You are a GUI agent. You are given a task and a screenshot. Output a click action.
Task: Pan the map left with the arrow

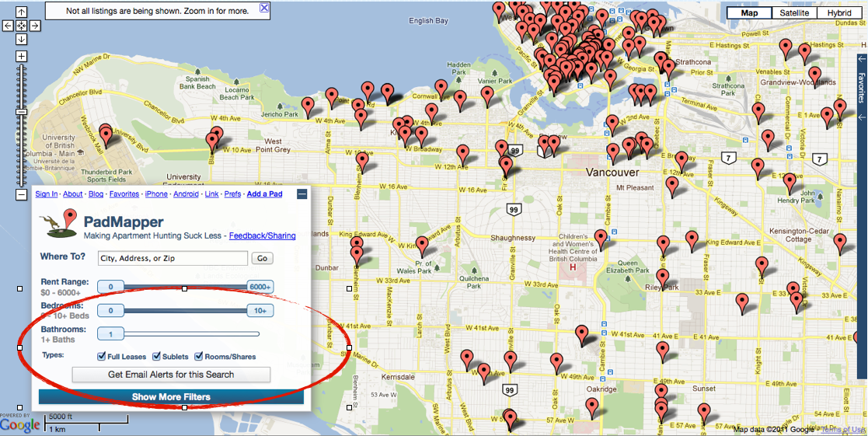pyautogui.click(x=8, y=26)
